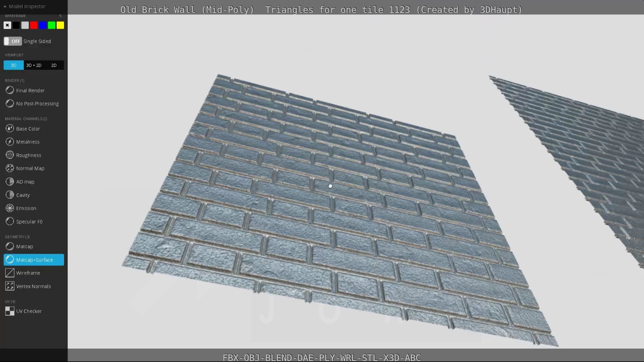Switch viewport to 2D mode
Screen dimensions: 644x362
point(54,65)
